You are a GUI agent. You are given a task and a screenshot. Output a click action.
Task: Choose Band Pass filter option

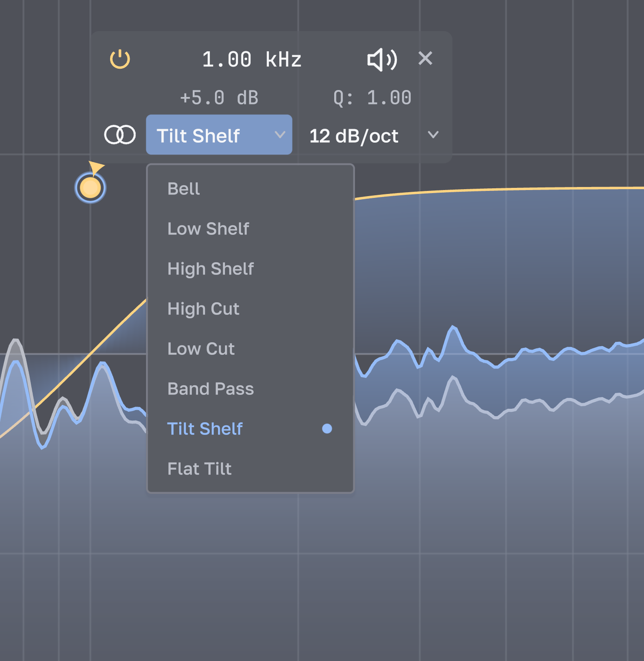click(251, 389)
